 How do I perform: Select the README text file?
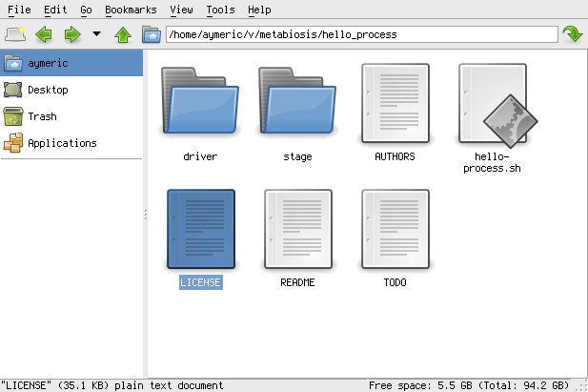[x=297, y=229]
